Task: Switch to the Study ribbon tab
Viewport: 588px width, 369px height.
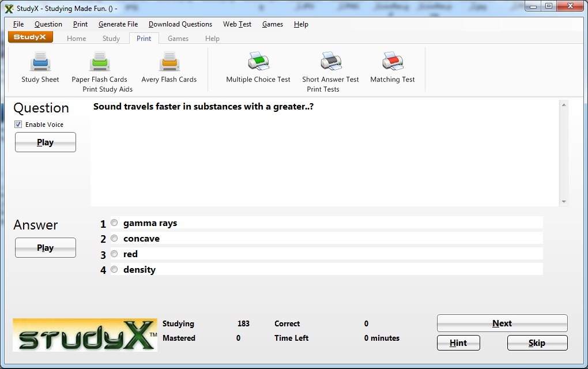Action: coord(111,38)
